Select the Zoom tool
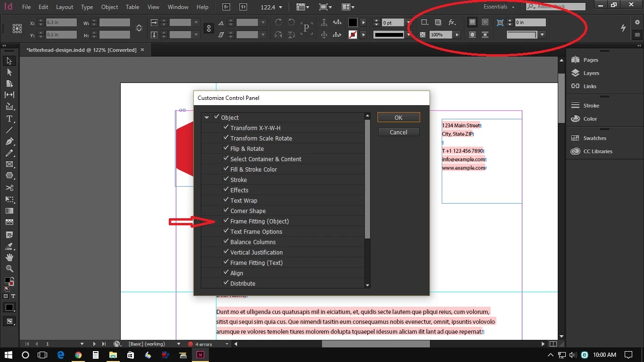 (9, 269)
